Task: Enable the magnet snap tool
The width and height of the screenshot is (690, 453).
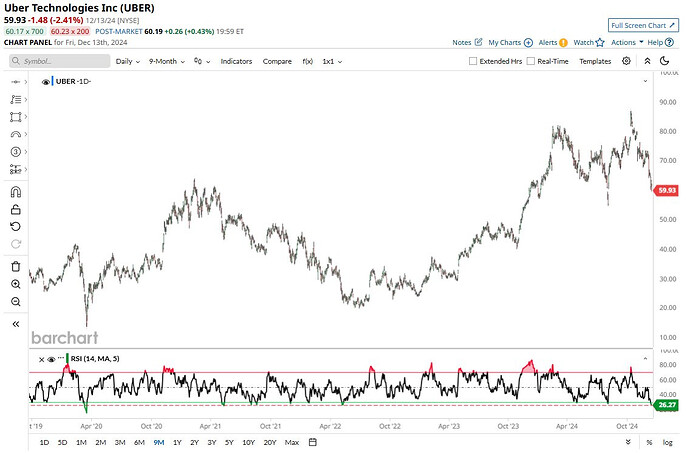Action: 15,192
